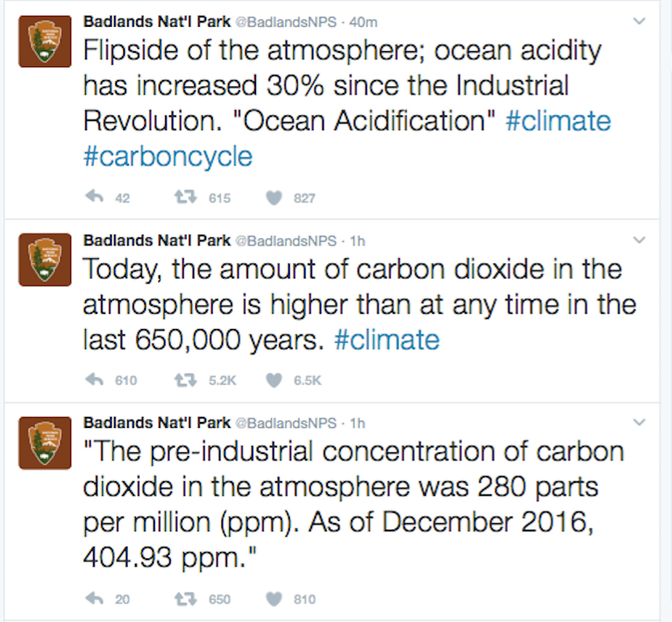Open #climate hashtag in ocean acidity tweet
Screen dimensions: 672x622
pos(558,121)
